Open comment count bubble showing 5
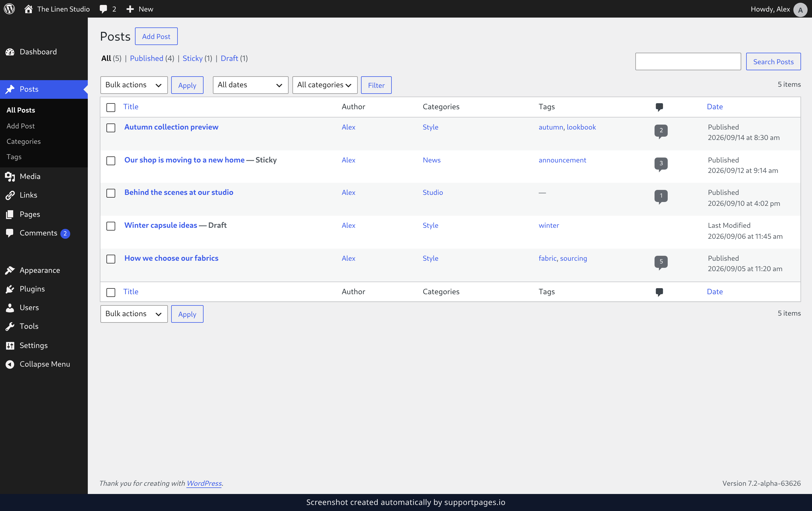 (661, 262)
